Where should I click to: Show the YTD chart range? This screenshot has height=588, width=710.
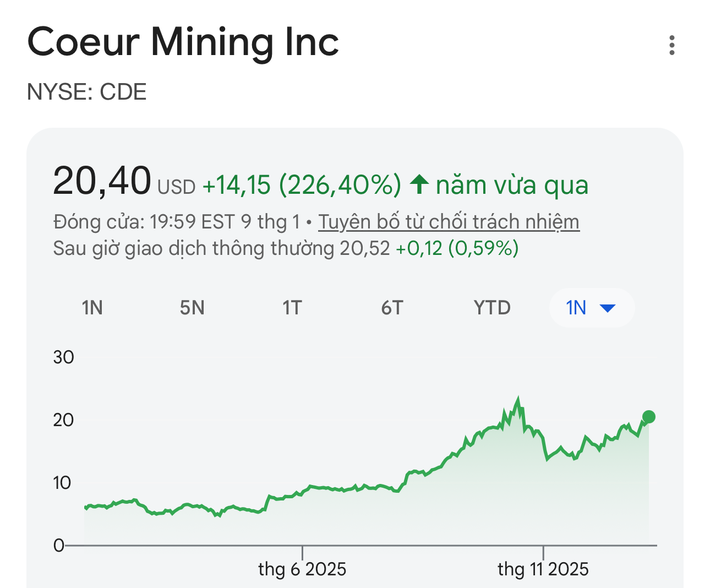click(492, 308)
